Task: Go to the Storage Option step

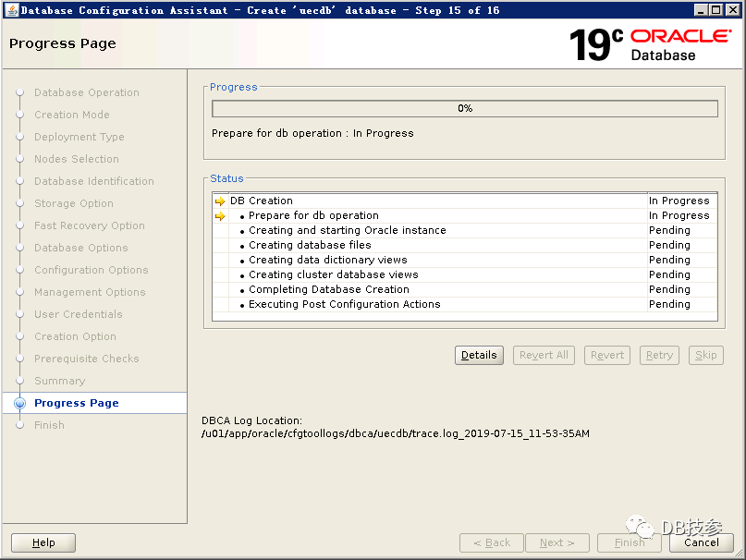Action: (74, 203)
